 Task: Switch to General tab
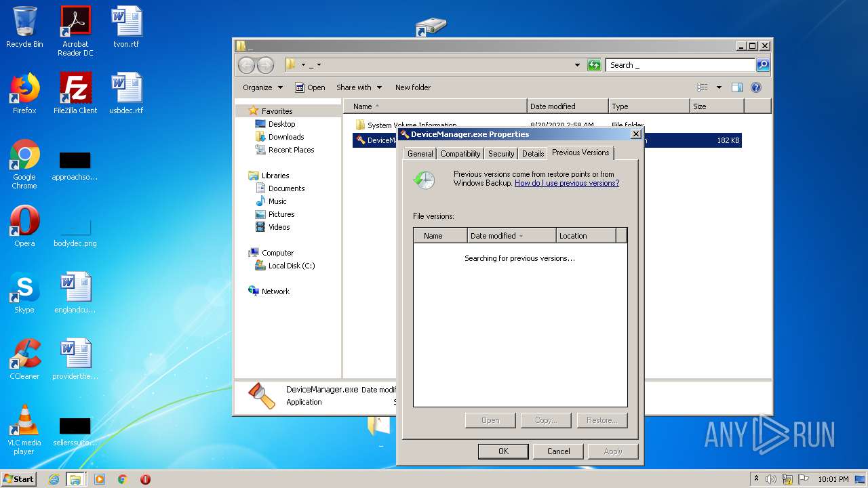tap(420, 154)
